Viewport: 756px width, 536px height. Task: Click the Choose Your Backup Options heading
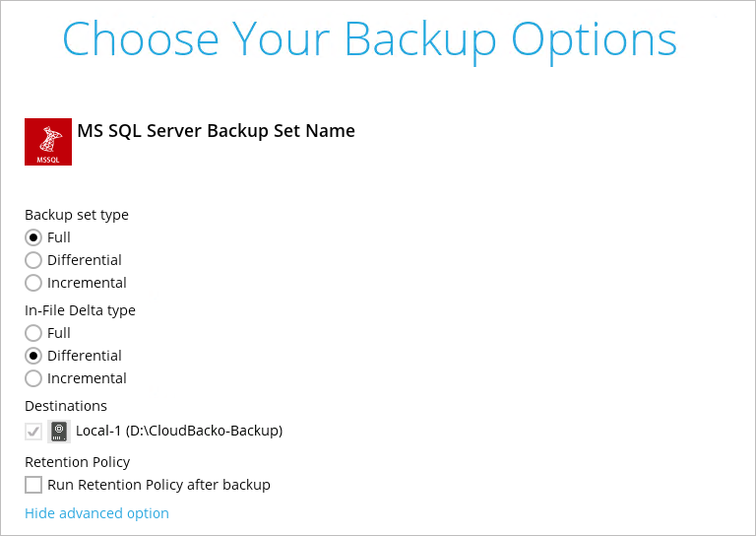(370, 40)
